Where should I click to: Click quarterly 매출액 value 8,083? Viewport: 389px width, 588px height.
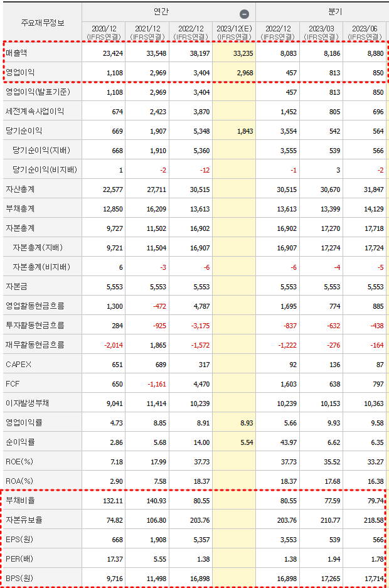[x=288, y=53]
